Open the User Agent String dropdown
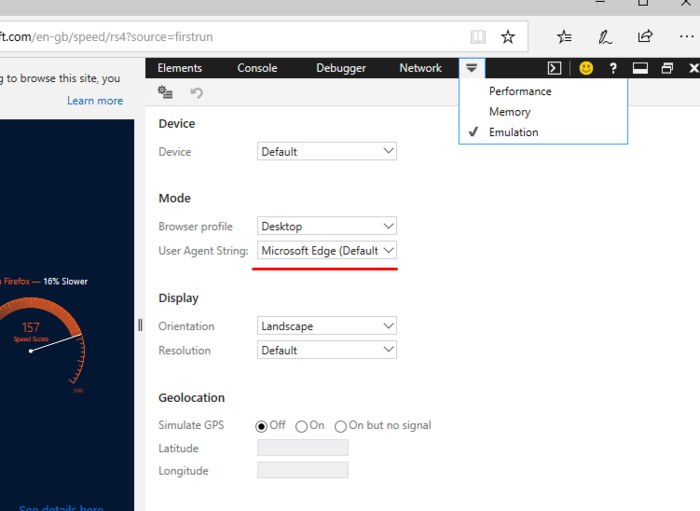This screenshot has height=511, width=700. (327, 250)
